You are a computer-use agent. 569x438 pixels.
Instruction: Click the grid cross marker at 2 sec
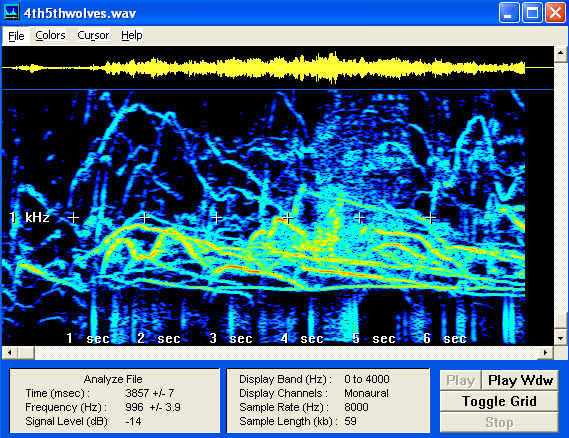(x=144, y=218)
